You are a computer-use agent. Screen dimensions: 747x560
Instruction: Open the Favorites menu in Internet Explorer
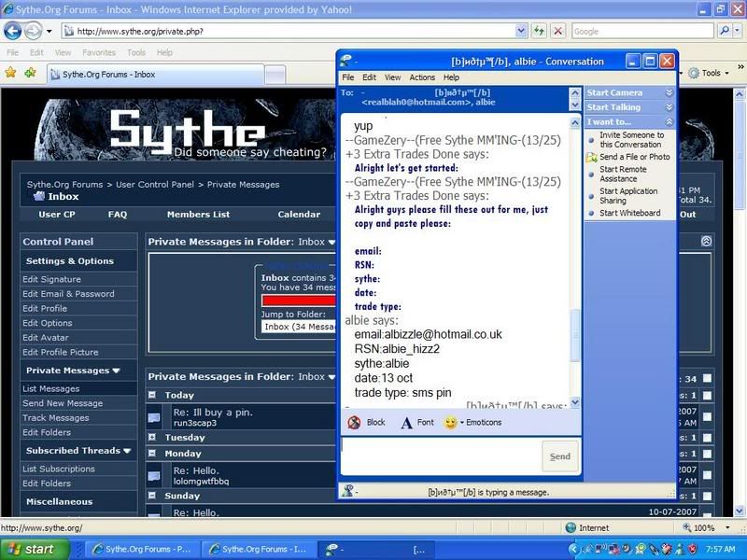coord(99,52)
